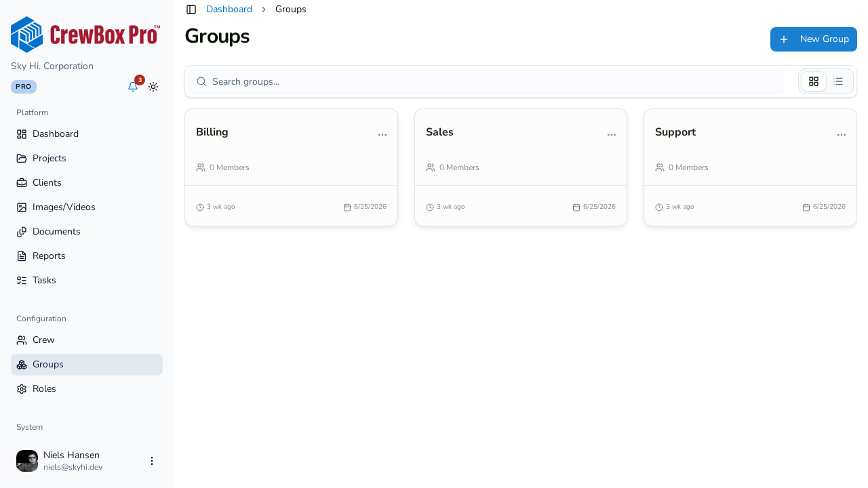868x488 pixels.
Task: Click the Crew people icon
Action: [22, 340]
